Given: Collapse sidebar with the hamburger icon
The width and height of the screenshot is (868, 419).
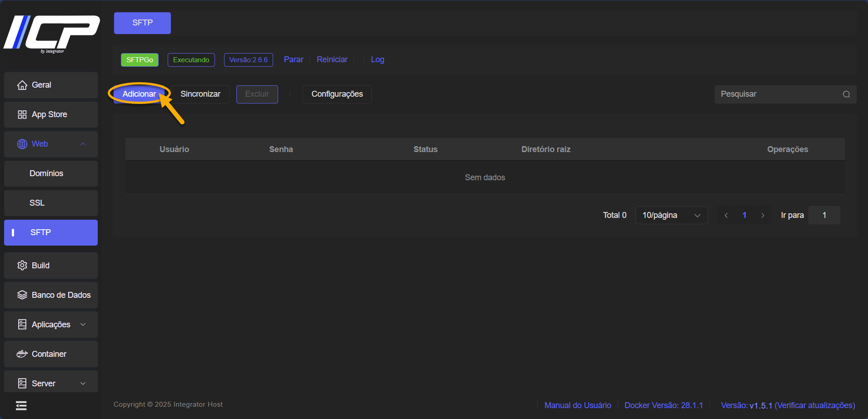Looking at the screenshot, I should (21, 405).
